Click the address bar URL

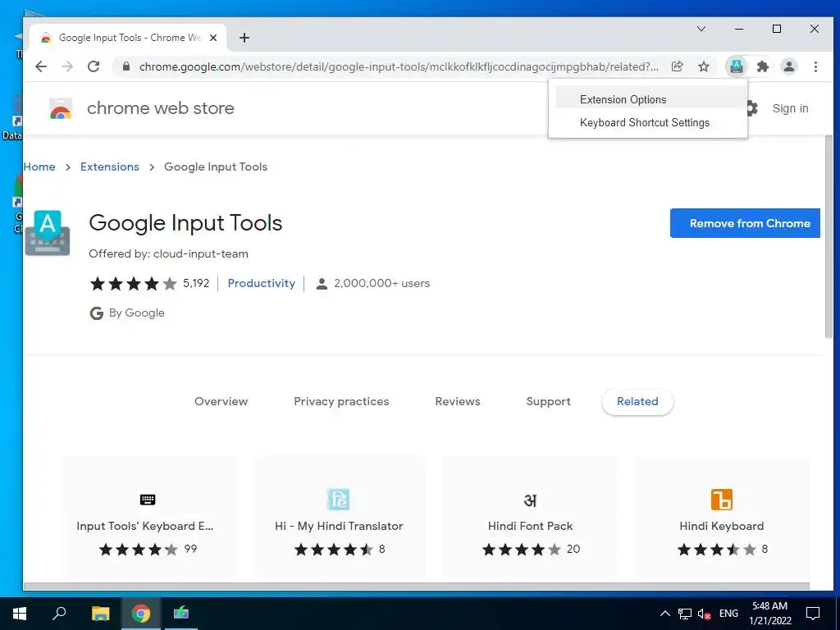point(399,66)
